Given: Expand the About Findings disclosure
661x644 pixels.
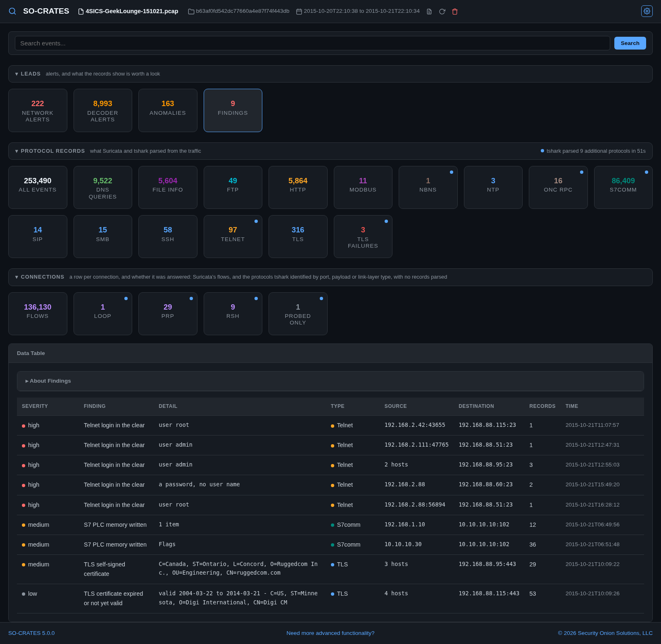Looking at the screenshot, I should coord(330,381).
